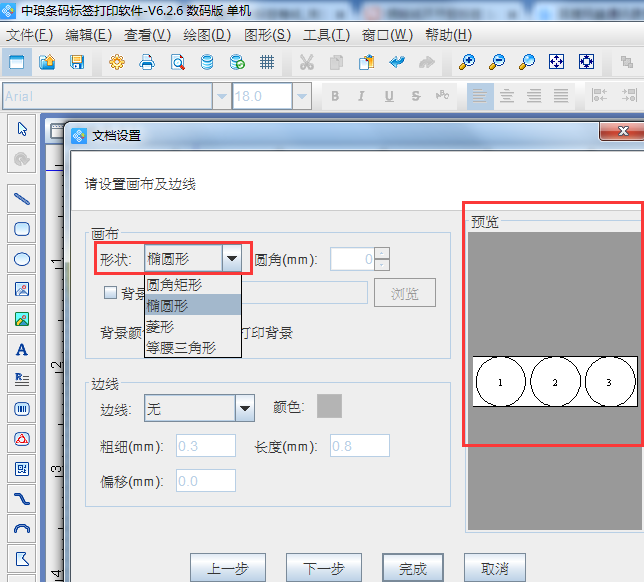644x582 pixels.
Task: Expand the 边线 dropdown
Action: point(245,408)
